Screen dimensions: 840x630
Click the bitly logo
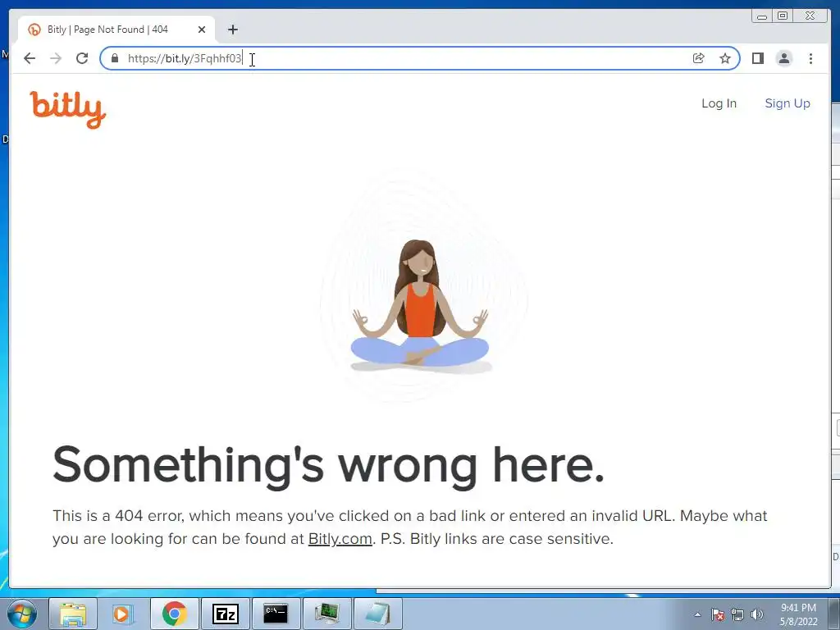click(68, 110)
